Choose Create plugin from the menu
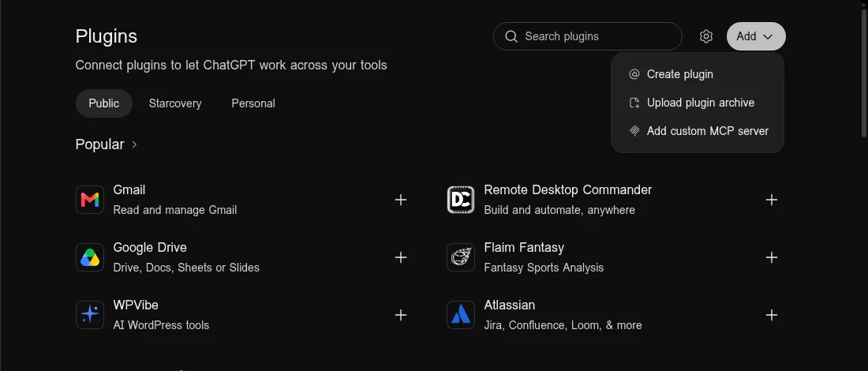Screen dimensions: 868x371 click(698, 74)
